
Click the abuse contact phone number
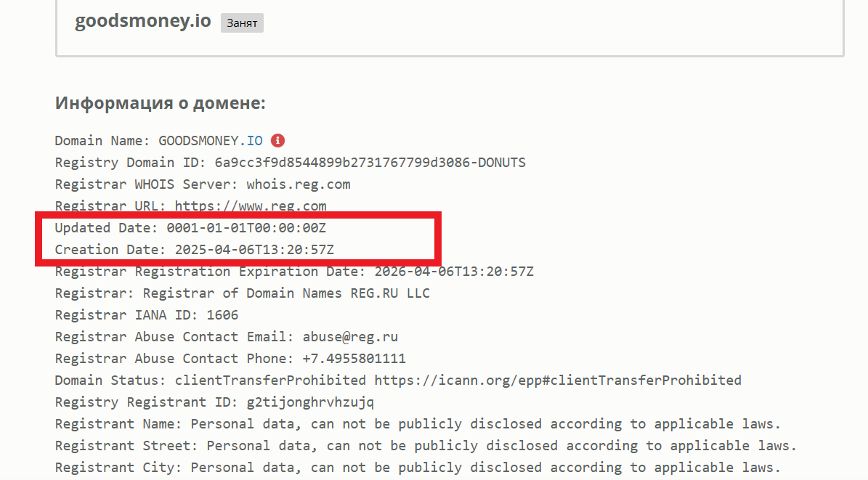[x=354, y=359]
